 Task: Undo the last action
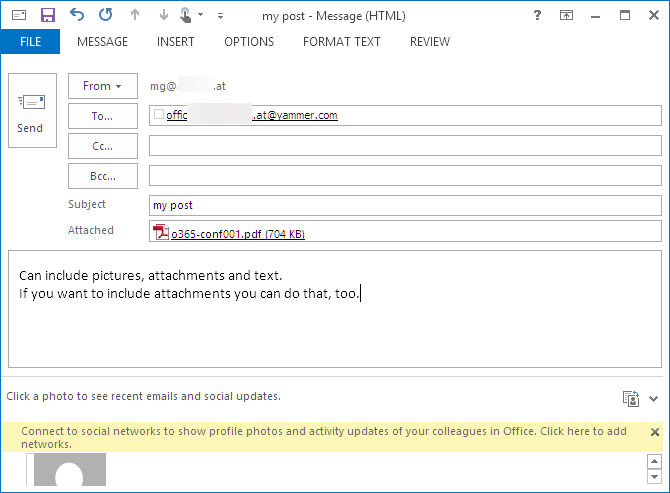tap(77, 15)
